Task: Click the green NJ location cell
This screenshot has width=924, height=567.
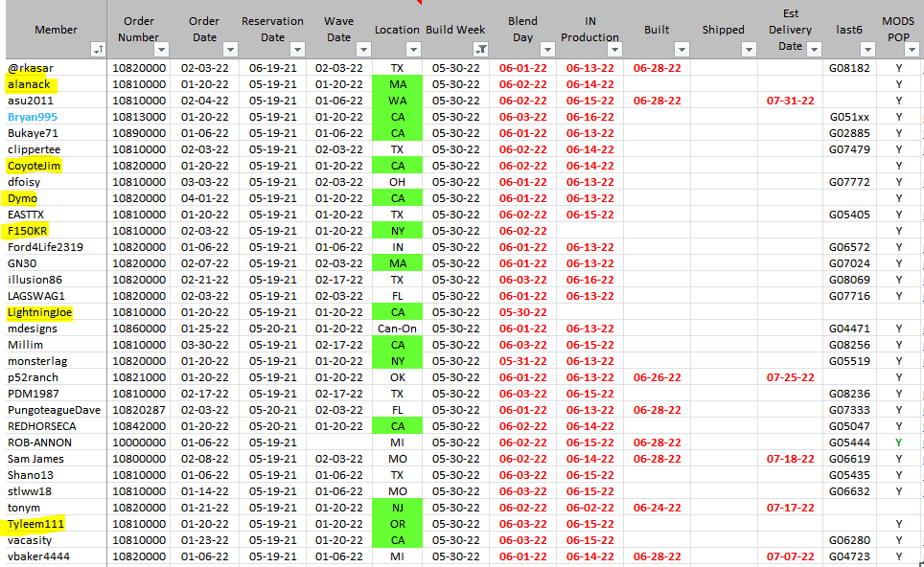Action: [397, 508]
